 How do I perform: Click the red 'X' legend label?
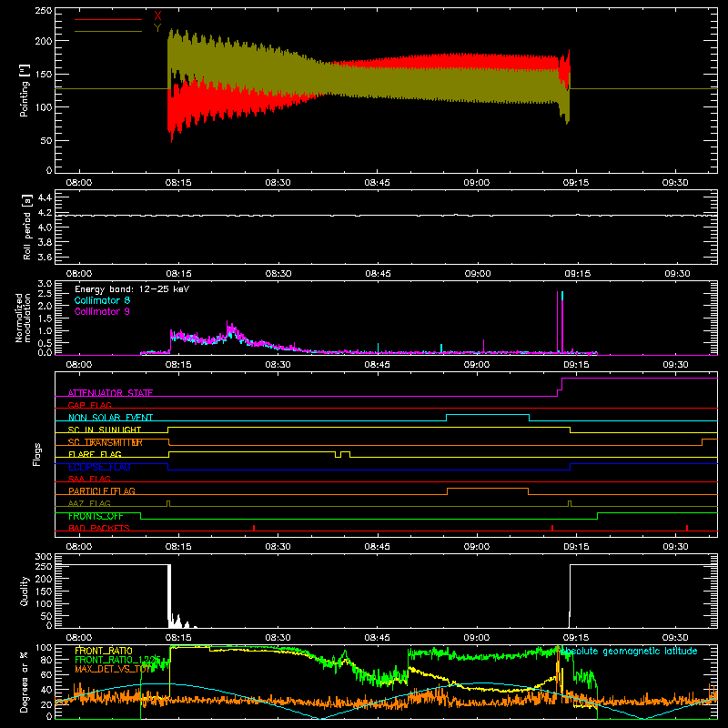pos(157,16)
